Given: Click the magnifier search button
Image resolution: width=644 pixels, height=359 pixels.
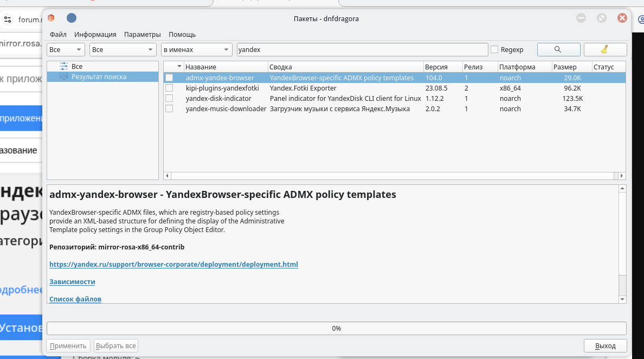Looking at the screenshot, I should tap(558, 49).
